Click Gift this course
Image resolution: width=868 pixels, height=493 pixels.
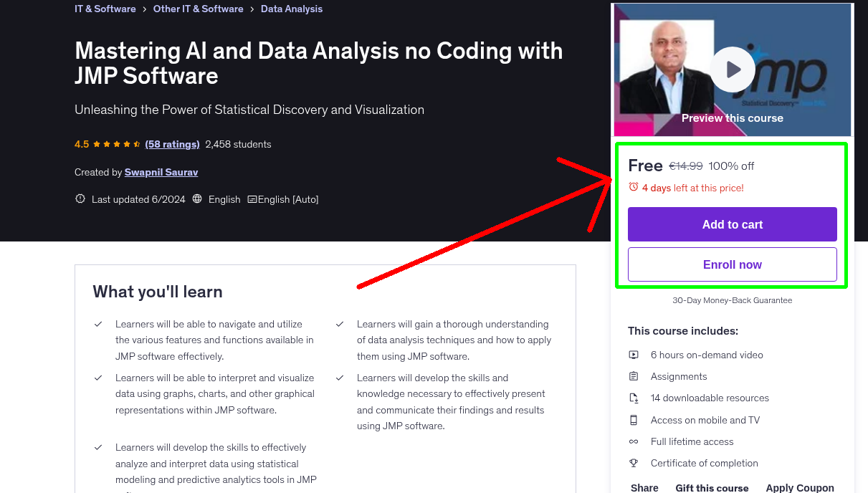pyautogui.click(x=712, y=487)
